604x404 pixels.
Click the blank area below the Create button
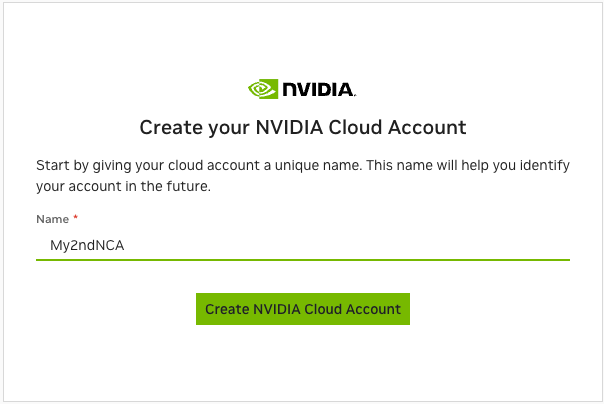tap(302, 362)
